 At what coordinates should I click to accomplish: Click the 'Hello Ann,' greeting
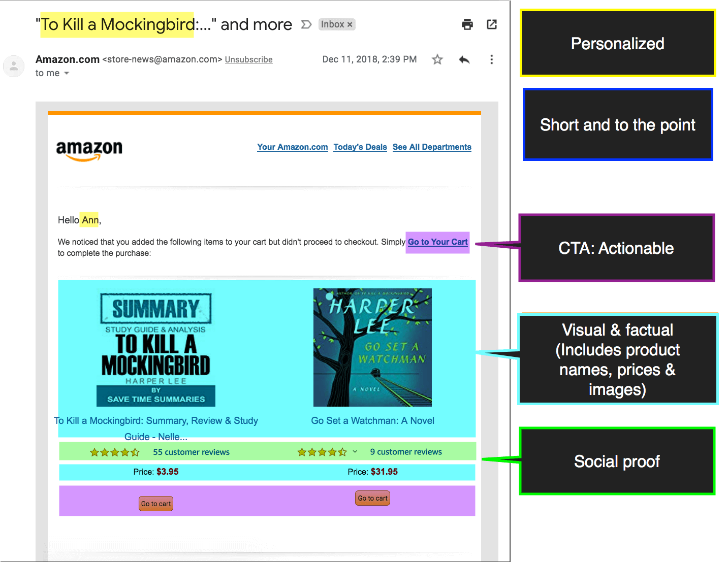[x=80, y=220]
